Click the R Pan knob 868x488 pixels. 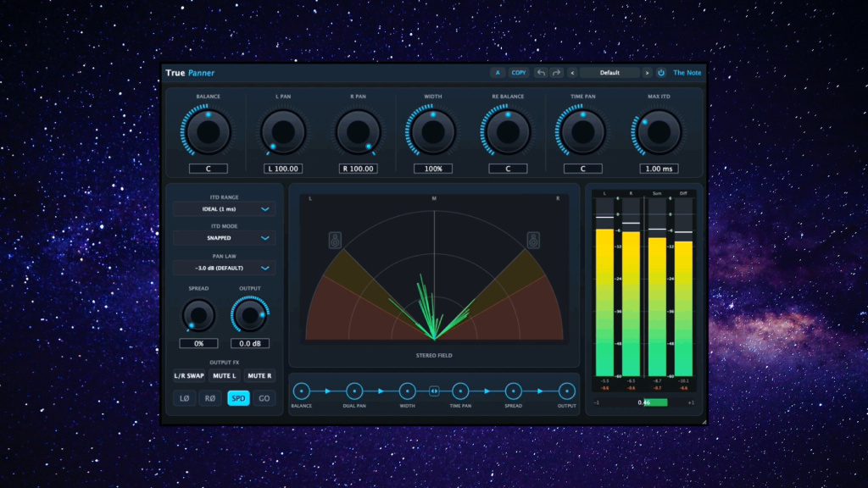click(x=359, y=132)
